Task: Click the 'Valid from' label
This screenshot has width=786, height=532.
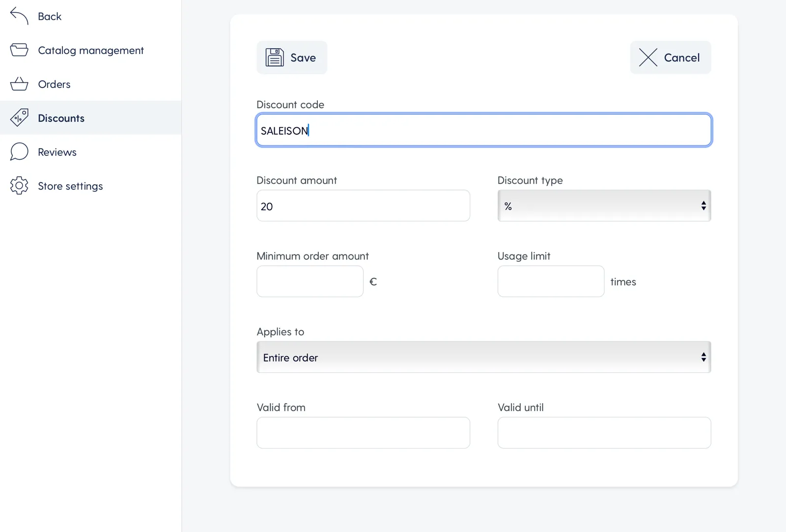Action: 281,407
